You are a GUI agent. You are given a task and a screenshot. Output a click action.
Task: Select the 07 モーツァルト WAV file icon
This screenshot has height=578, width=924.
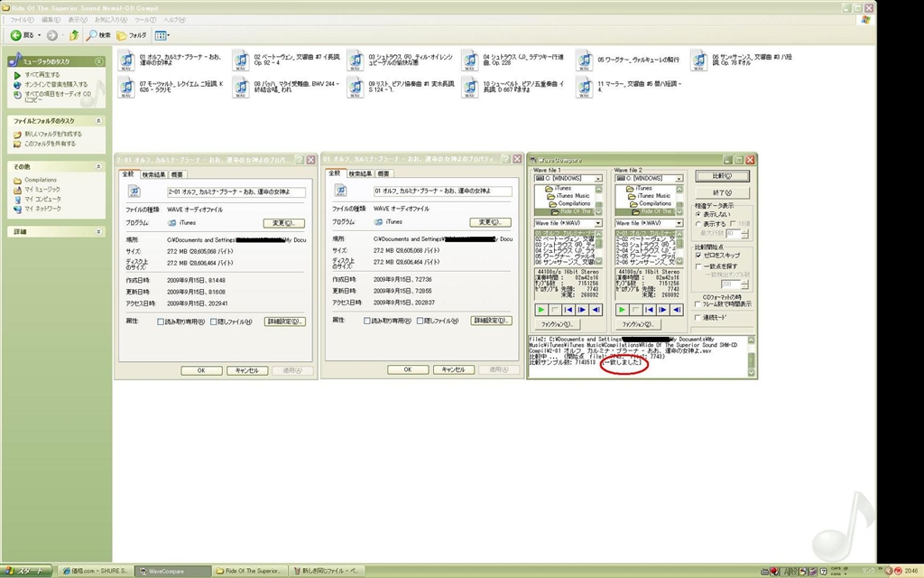126,88
